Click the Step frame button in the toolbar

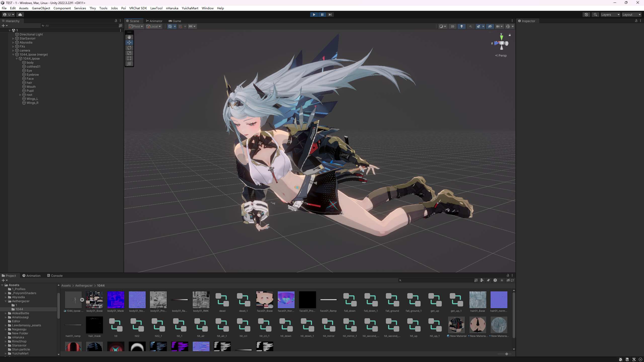pyautogui.click(x=330, y=15)
